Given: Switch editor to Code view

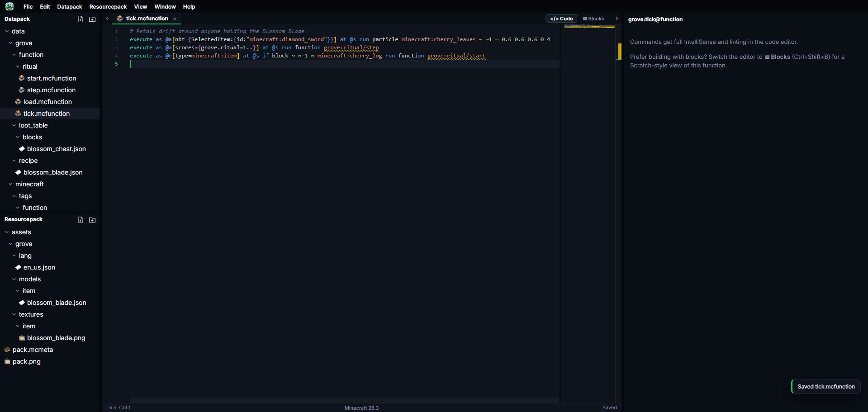Looking at the screenshot, I should [x=561, y=19].
